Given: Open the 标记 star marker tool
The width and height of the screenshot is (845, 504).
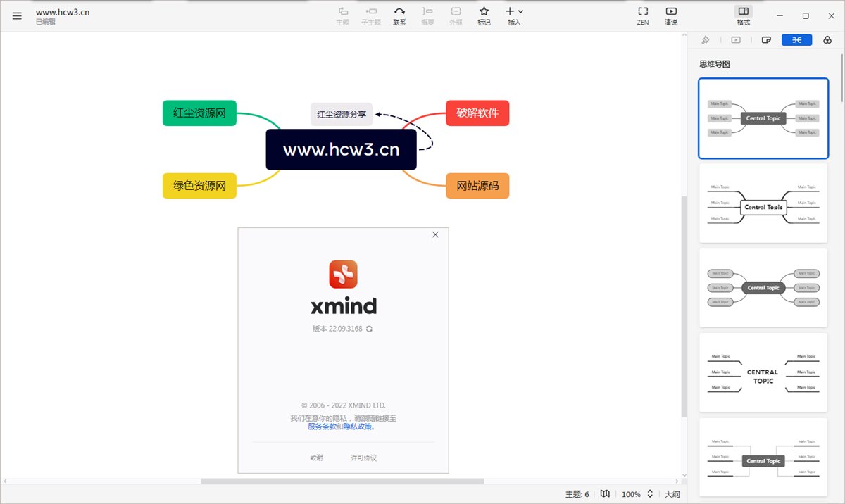Looking at the screenshot, I should point(484,15).
